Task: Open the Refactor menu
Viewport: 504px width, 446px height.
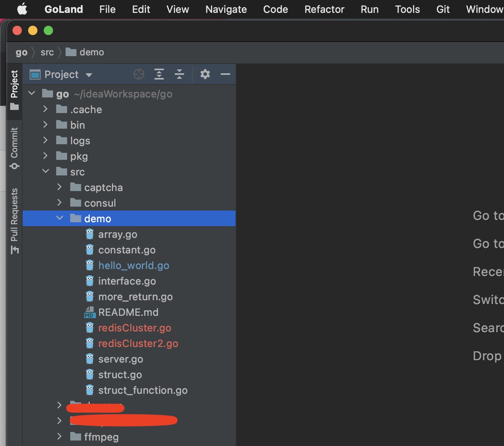Action: tap(324, 9)
